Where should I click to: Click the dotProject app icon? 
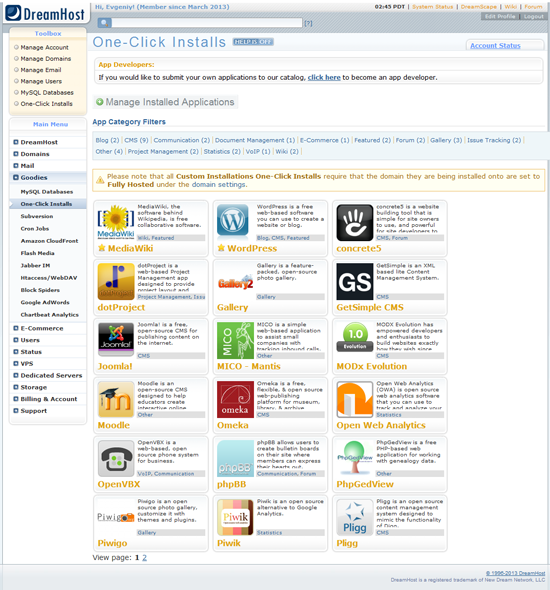[116, 281]
